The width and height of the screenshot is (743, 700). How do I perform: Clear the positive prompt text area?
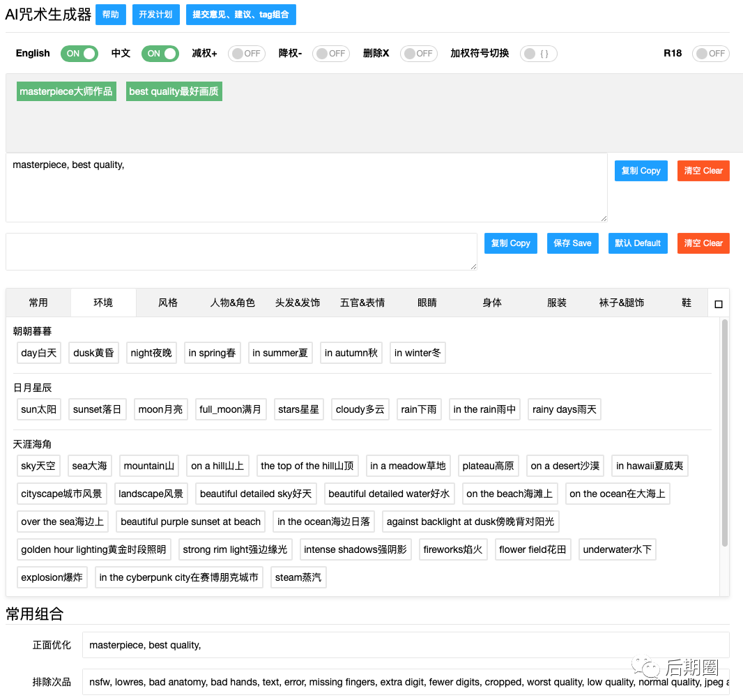(703, 171)
